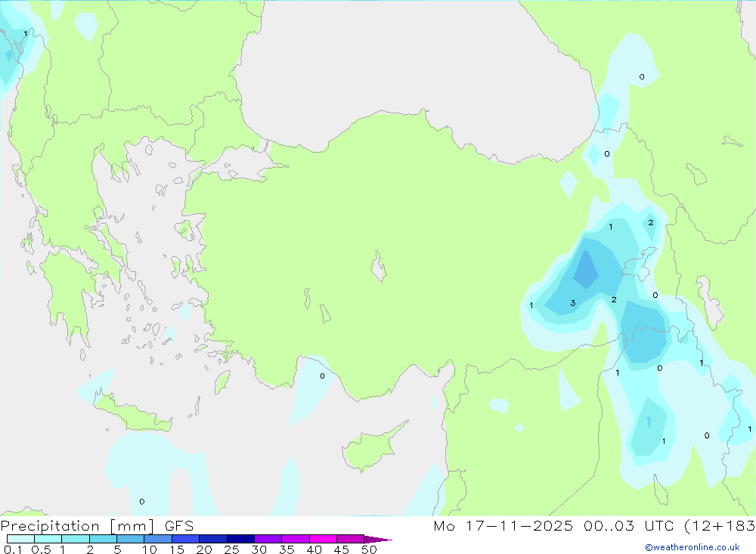Select the 0.5 to 1 mm legend swatch

(x=48, y=539)
